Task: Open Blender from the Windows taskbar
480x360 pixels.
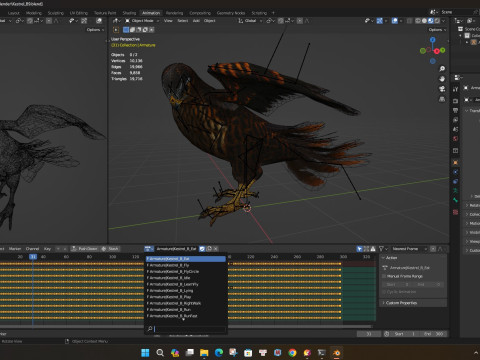Action: [336, 353]
